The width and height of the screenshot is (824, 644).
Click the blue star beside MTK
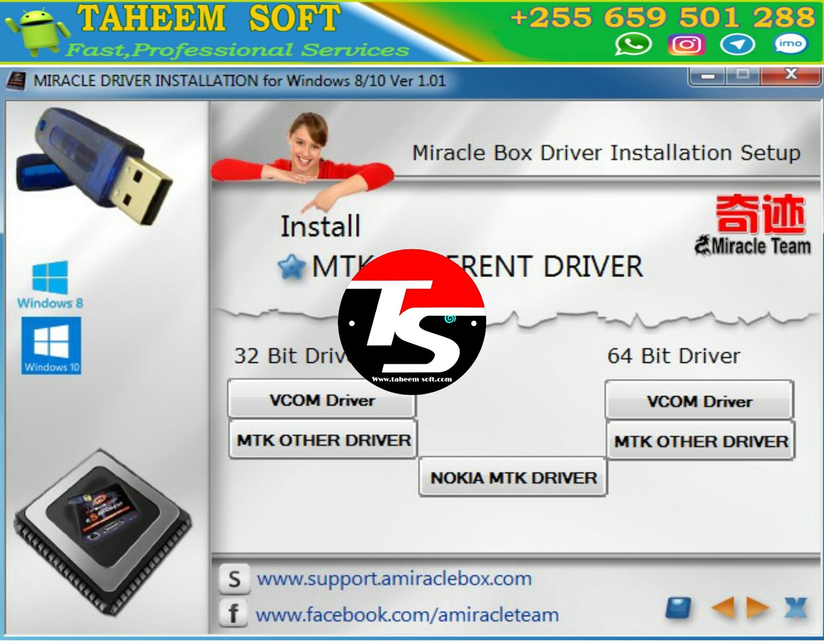coord(291,267)
